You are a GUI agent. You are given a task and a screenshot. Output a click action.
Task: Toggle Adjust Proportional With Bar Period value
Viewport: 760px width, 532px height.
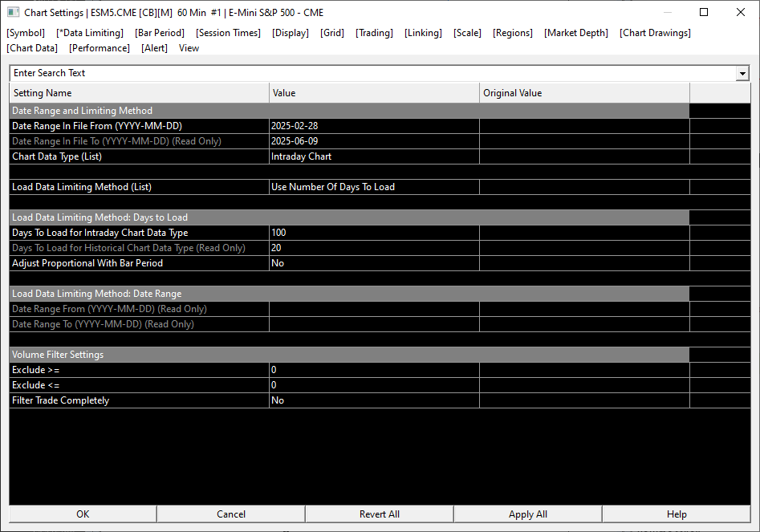(x=374, y=263)
